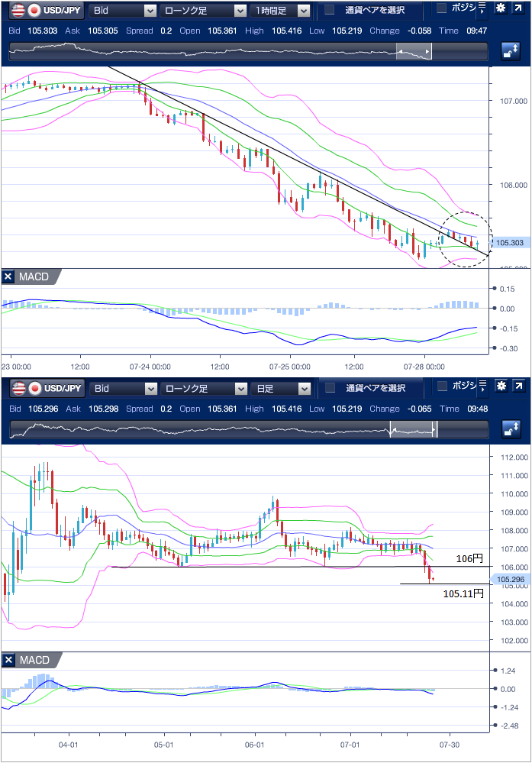Click scale toggle icon beside bottom navigator
This screenshot has height=763, width=532.
(511, 429)
